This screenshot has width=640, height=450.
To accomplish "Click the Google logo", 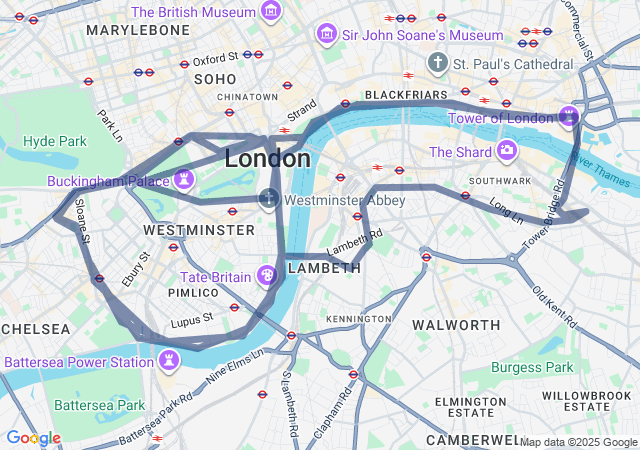I will pyautogui.click(x=34, y=438).
